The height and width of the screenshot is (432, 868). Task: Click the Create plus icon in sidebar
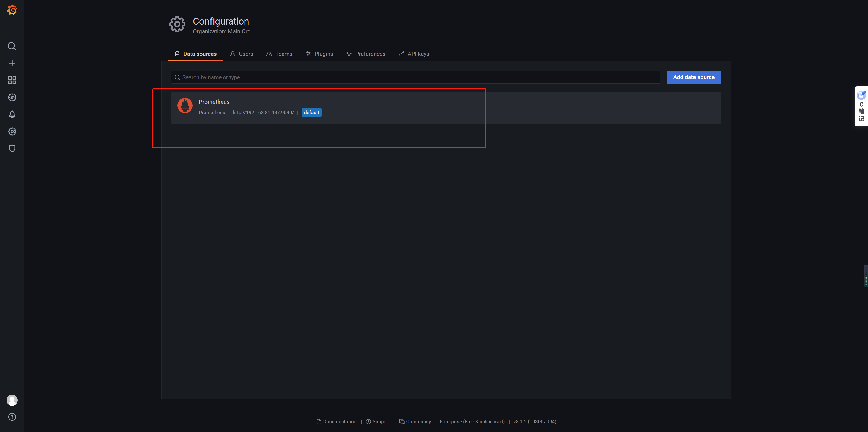(x=12, y=63)
